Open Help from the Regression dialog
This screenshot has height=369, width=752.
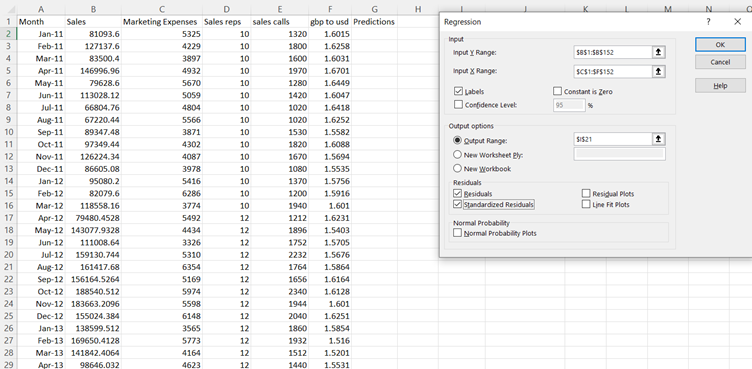click(x=720, y=85)
